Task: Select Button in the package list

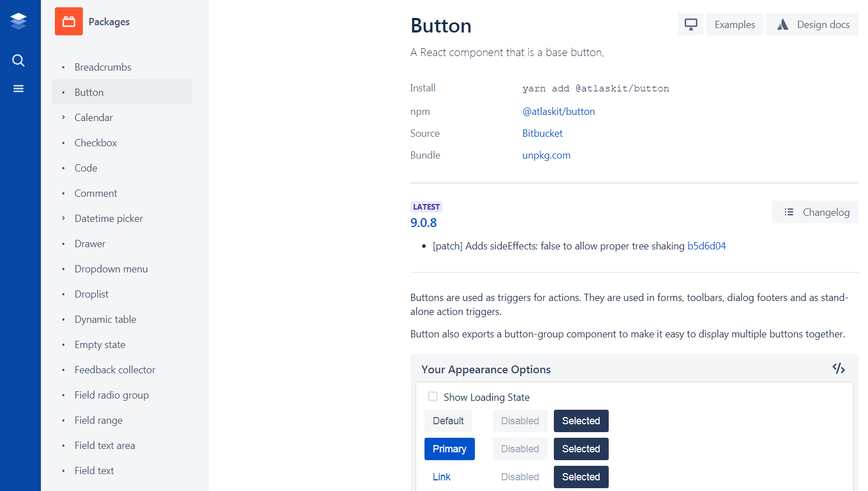Action: point(122,92)
